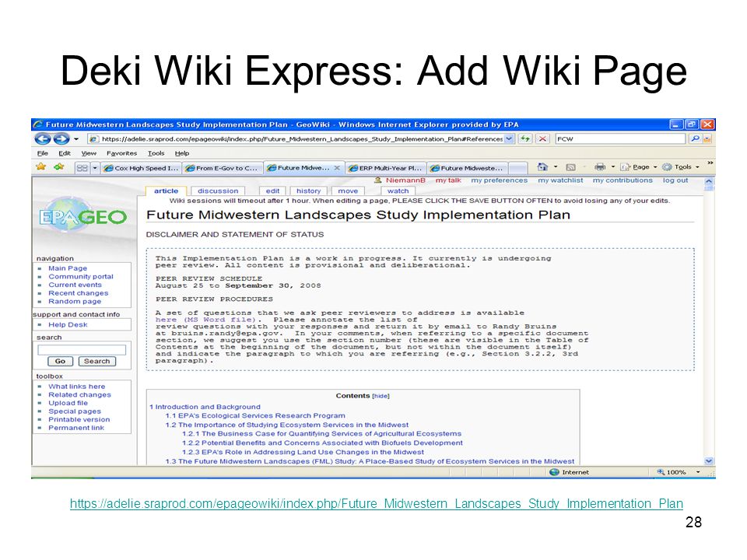The height and width of the screenshot is (560, 747).
Task: Close the active Future Midwe tab
Action: pos(337,168)
